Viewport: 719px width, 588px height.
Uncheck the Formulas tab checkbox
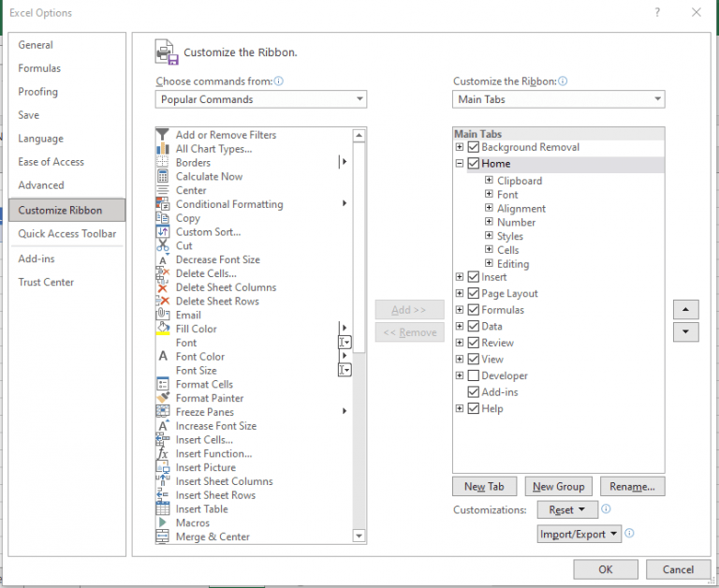coord(473,310)
